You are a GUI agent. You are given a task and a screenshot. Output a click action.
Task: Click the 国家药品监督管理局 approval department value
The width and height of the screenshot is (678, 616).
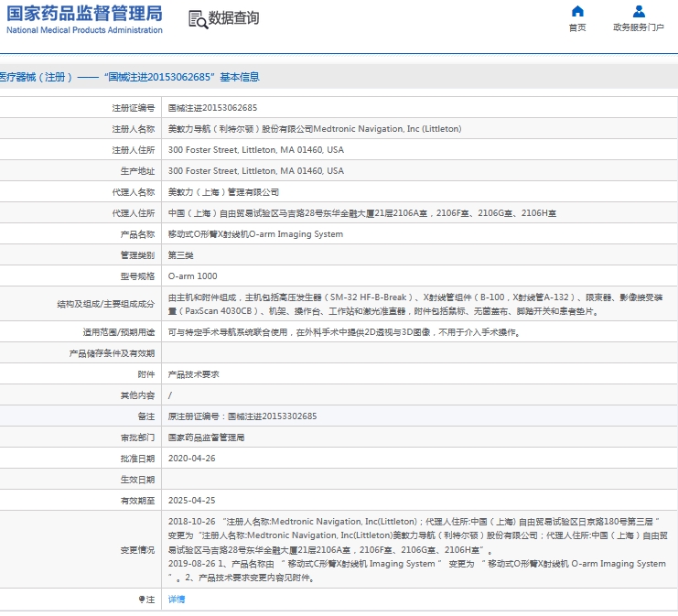pyautogui.click(x=206, y=438)
